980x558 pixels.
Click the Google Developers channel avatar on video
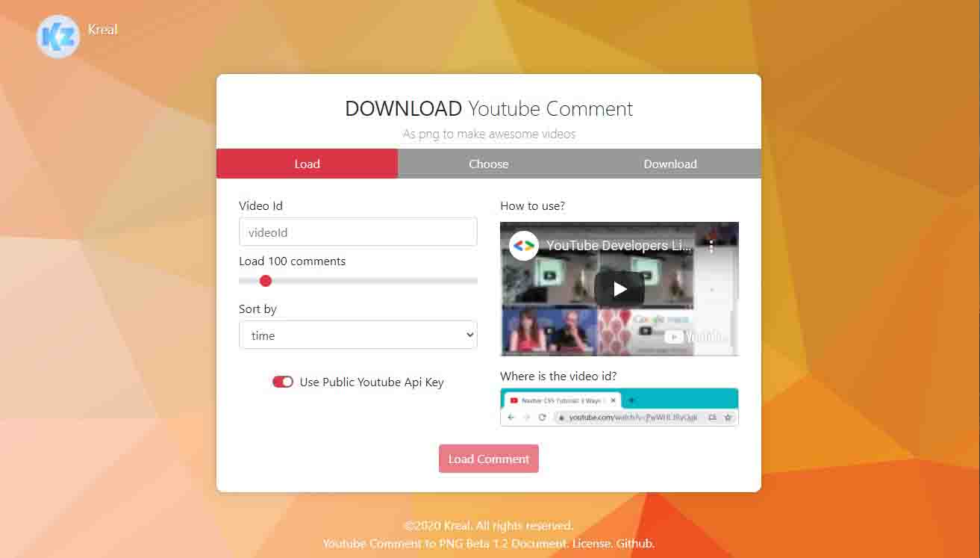(524, 246)
